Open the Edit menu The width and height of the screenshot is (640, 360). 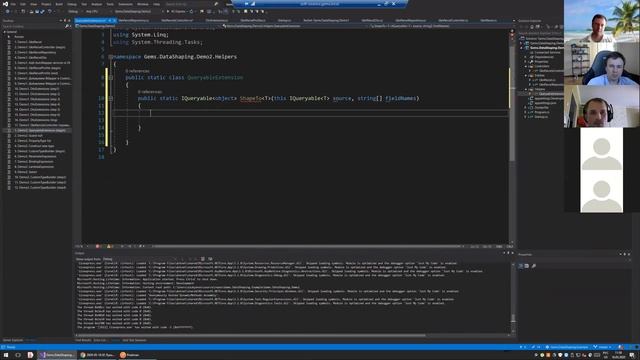coord(23,4)
